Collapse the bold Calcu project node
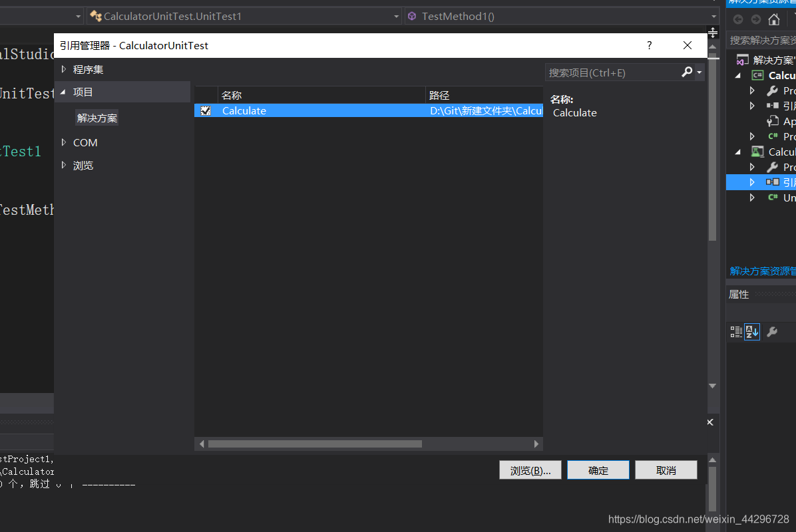Image resolution: width=796 pixels, height=532 pixels. pos(738,76)
